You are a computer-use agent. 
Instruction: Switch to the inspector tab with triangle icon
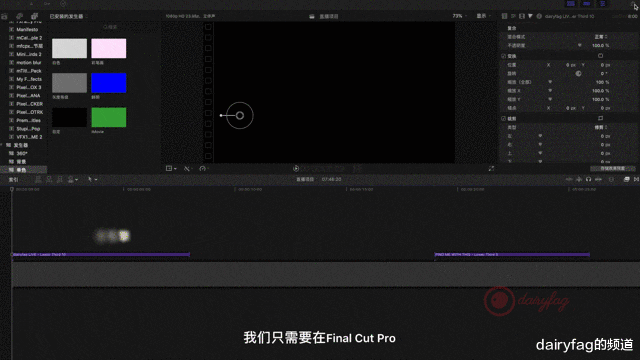click(530, 16)
